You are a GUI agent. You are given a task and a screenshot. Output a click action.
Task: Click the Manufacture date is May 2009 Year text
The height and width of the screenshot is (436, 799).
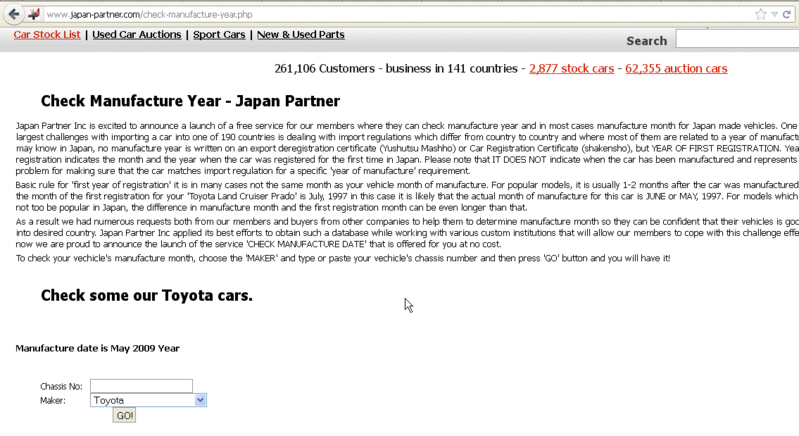point(97,348)
